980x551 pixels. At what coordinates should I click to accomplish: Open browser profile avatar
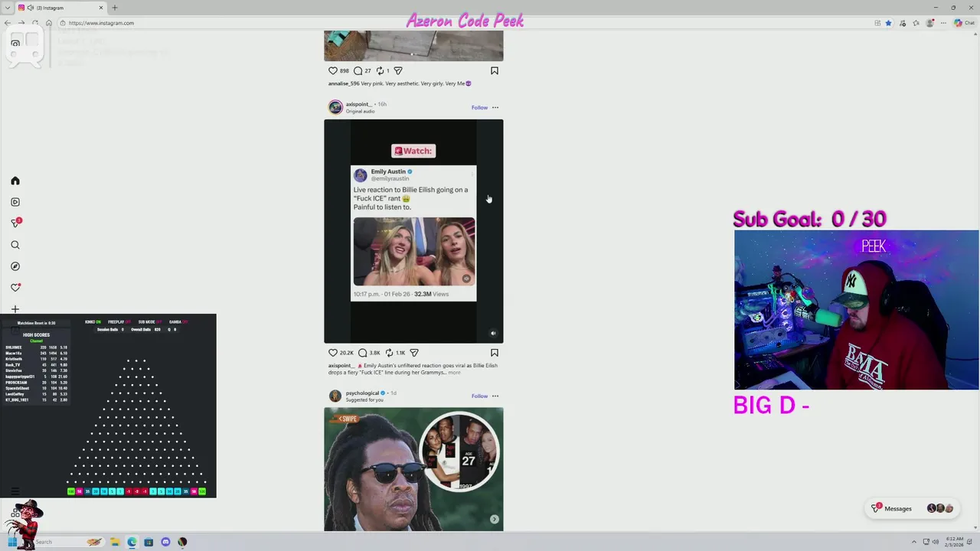[930, 23]
